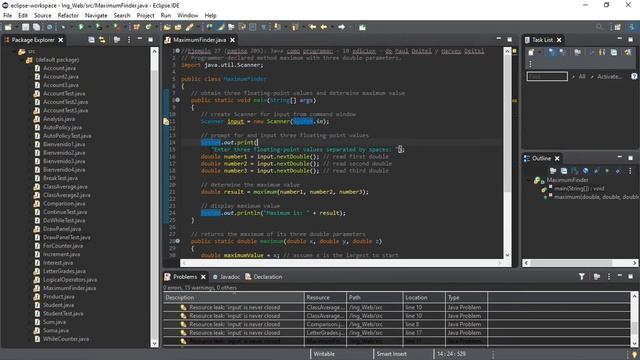
Task: Click the green Run button in toolbar
Action: point(81,27)
